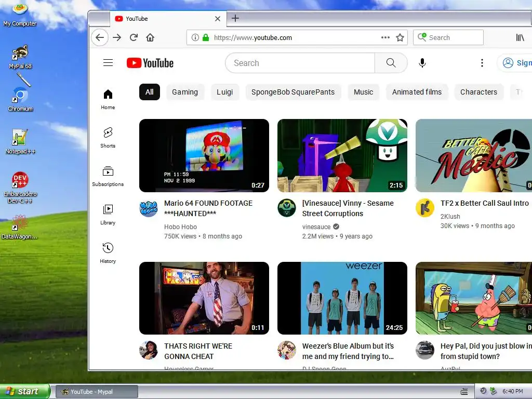Open the browser library icon
Screen dimensions: 532x399
pos(520,37)
